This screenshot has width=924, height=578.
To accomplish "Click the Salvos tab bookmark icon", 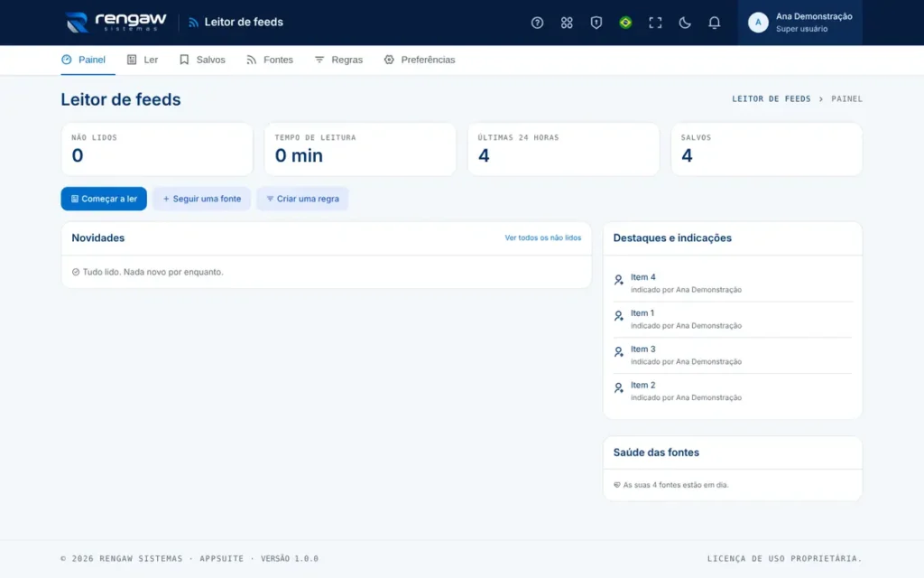I will [184, 60].
